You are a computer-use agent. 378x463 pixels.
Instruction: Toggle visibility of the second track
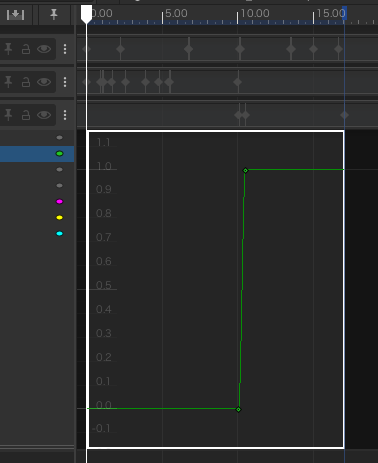click(44, 82)
